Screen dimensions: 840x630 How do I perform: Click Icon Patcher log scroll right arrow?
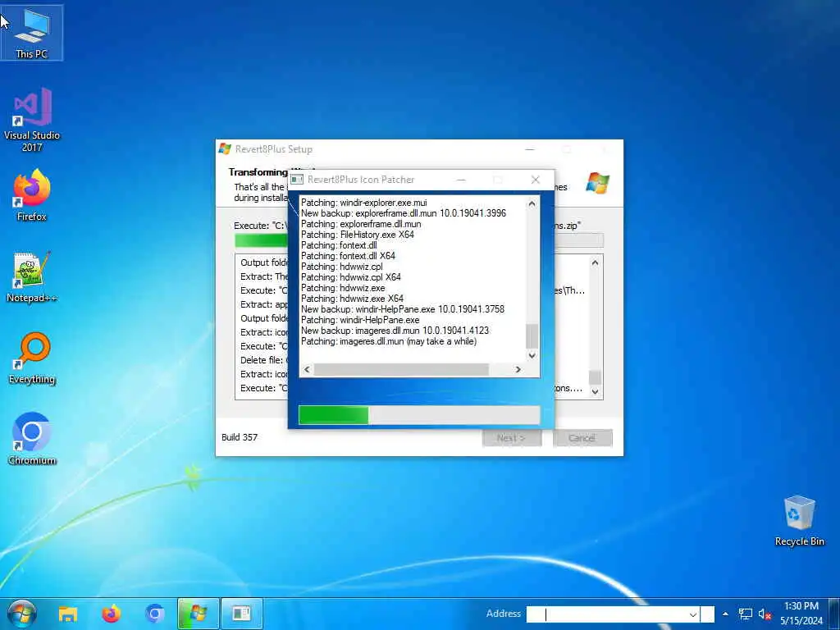(x=518, y=369)
